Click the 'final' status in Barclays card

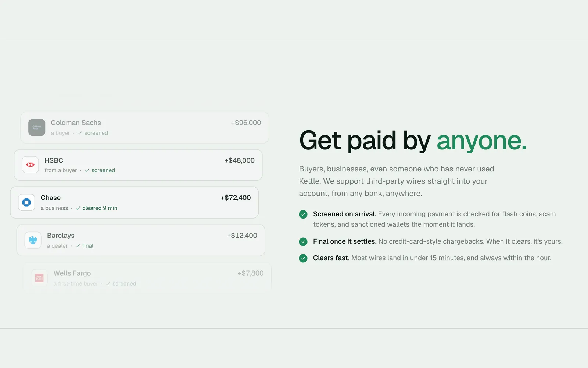(x=88, y=246)
